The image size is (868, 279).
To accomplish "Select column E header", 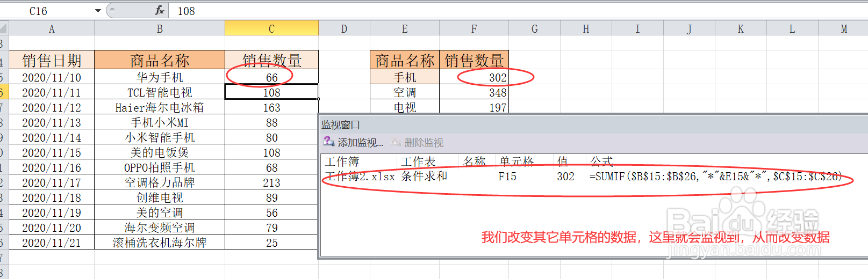I will 405,28.
